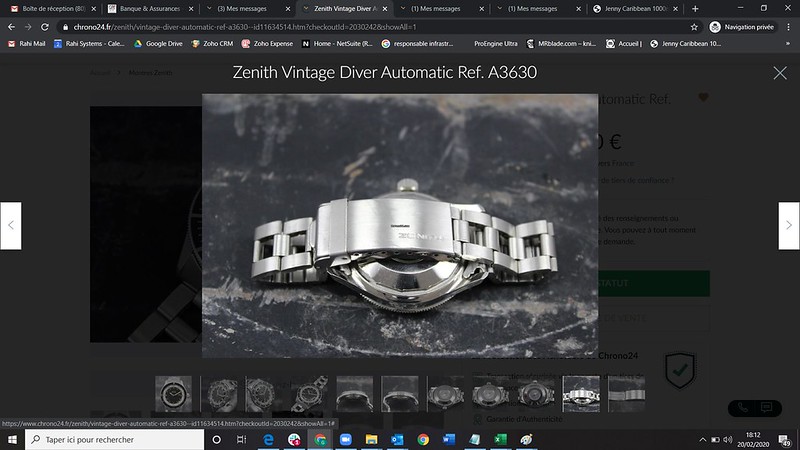Open Outlook from taskbar

pos(397,439)
